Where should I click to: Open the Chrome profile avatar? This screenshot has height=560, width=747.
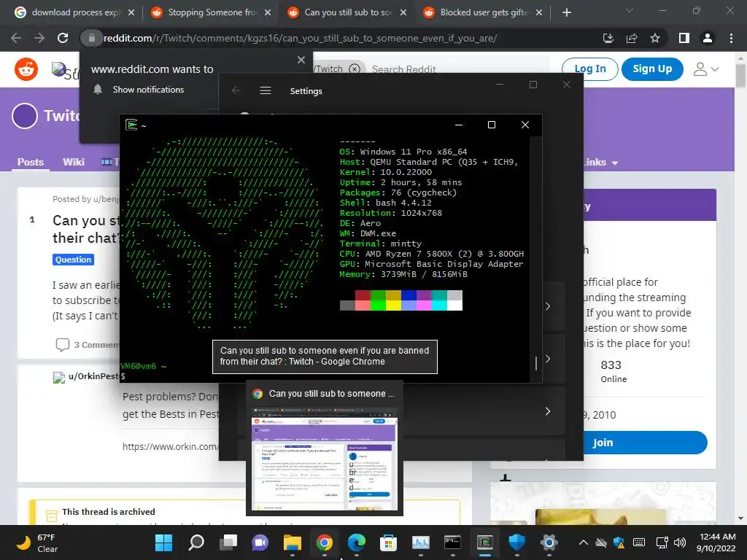[x=708, y=38]
